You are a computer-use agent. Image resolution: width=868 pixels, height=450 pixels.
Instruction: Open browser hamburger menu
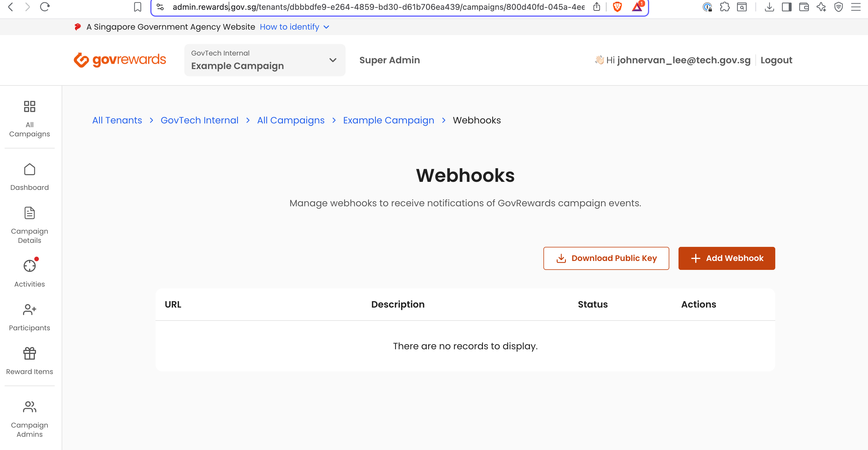pyautogui.click(x=856, y=7)
